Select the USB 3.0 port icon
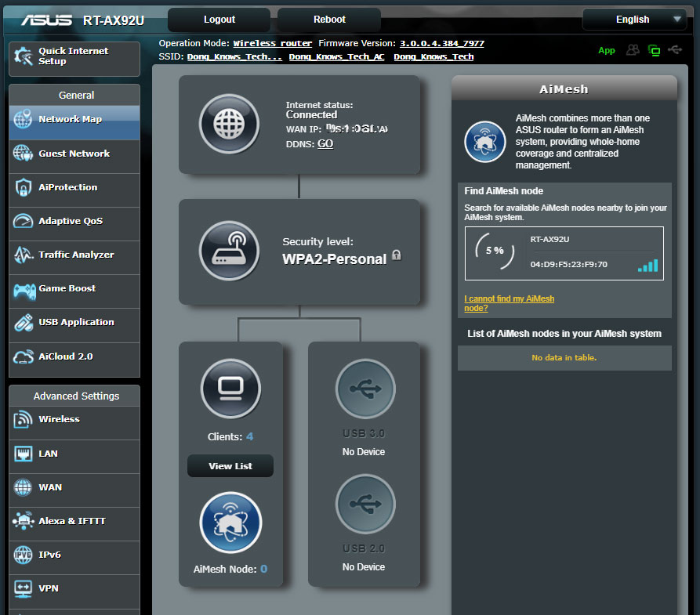 coord(365,389)
